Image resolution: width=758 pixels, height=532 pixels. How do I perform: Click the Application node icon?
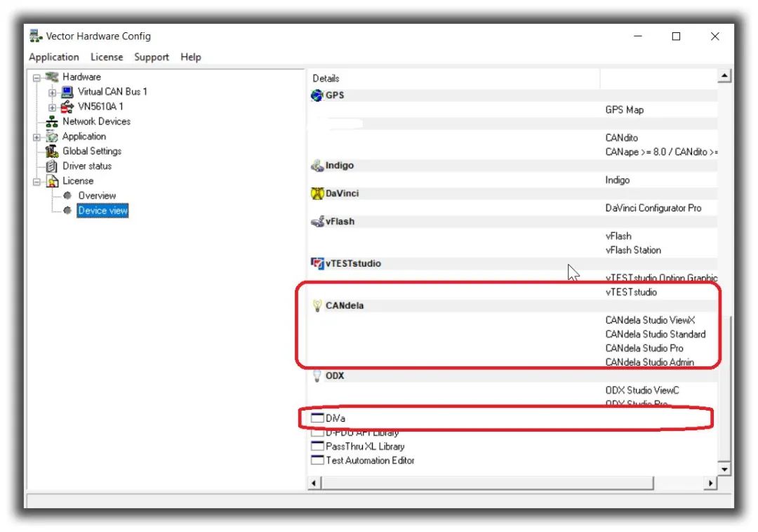(x=52, y=136)
